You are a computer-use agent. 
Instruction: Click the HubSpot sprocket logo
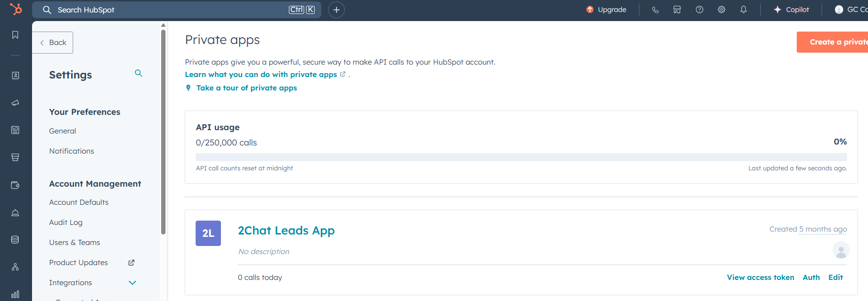[16, 9]
